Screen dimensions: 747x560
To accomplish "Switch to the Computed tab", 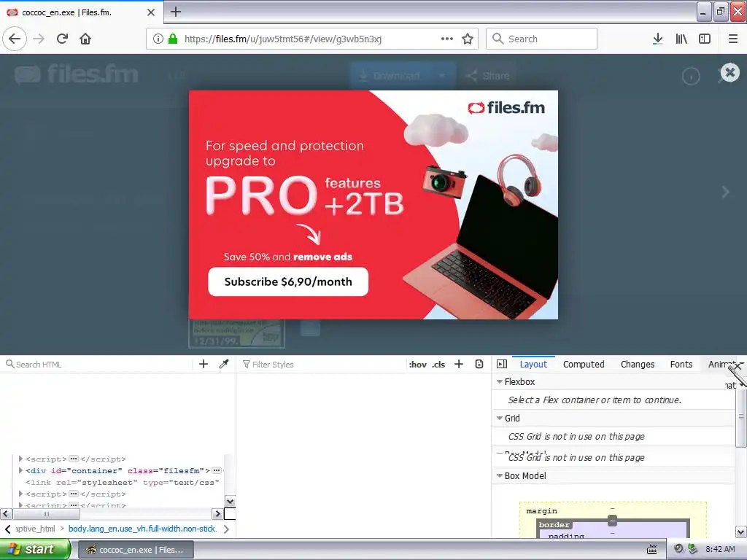I will [584, 365].
